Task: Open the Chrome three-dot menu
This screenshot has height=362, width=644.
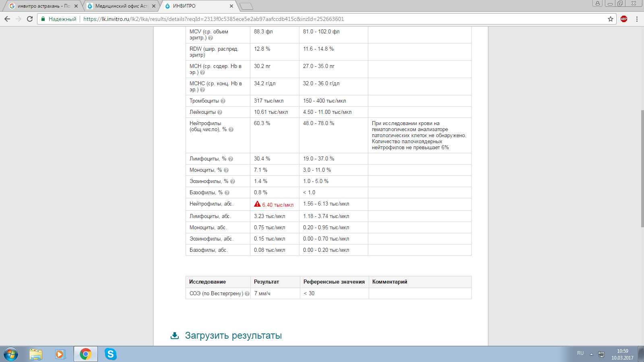Action: click(x=637, y=19)
